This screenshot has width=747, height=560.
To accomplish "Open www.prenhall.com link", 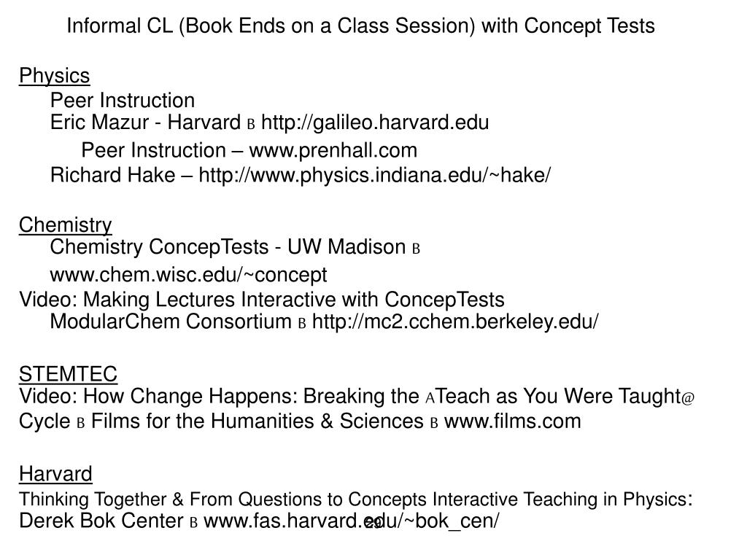I will tap(333, 150).
